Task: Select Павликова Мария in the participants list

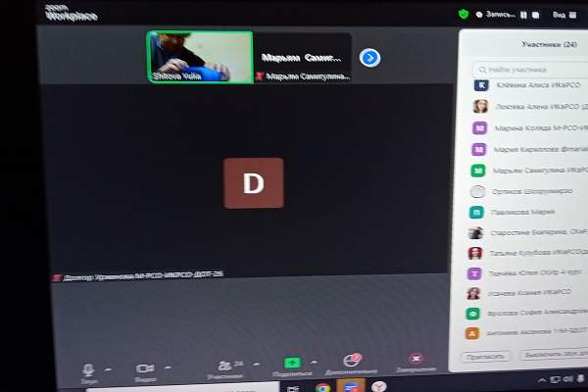Action: click(x=529, y=212)
